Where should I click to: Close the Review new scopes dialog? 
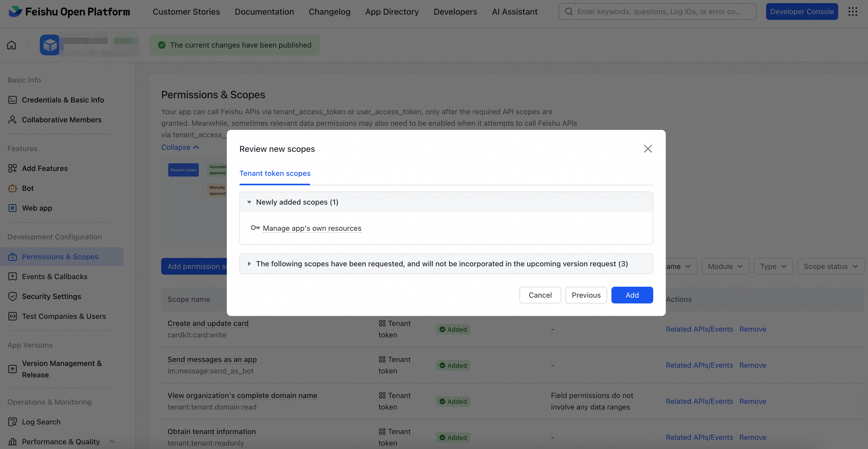coord(648,149)
